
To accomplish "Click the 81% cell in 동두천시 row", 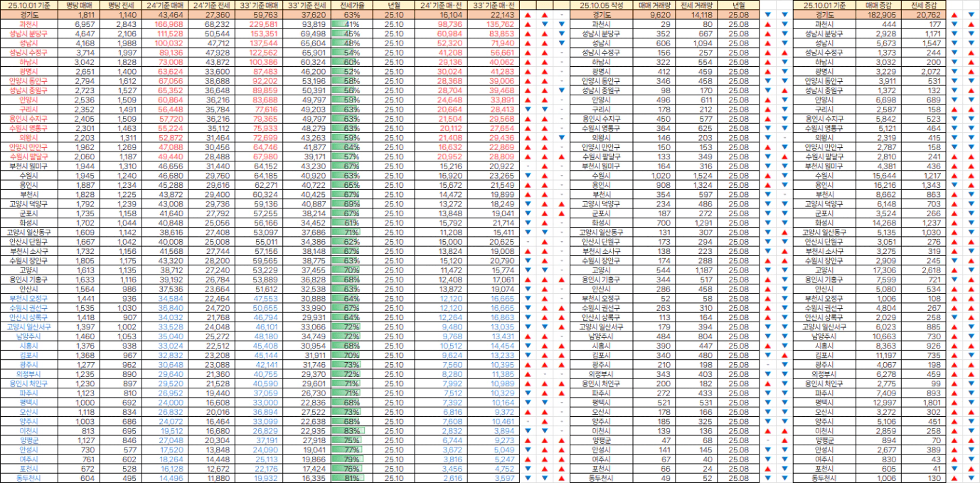I will (x=353, y=478).
